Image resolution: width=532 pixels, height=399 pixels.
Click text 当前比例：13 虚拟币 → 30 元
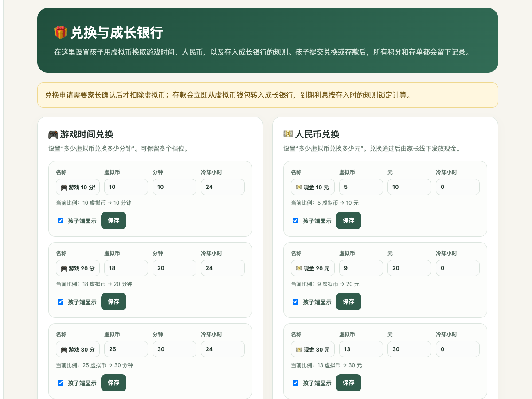coord(327,365)
